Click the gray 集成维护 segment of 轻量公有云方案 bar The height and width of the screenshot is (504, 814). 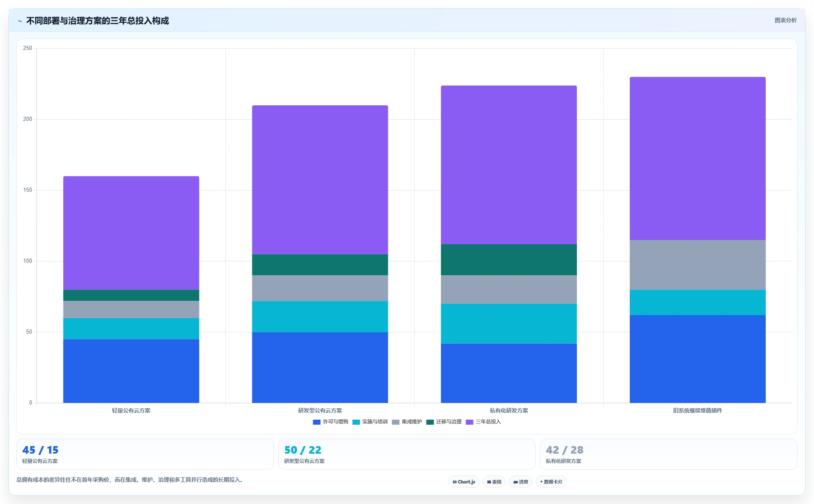[131, 309]
